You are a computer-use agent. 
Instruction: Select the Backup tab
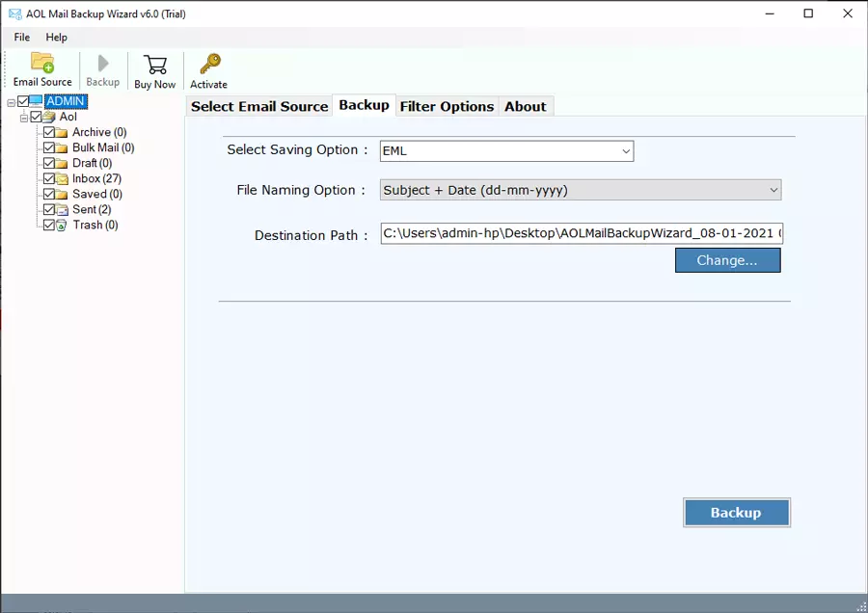tap(364, 105)
